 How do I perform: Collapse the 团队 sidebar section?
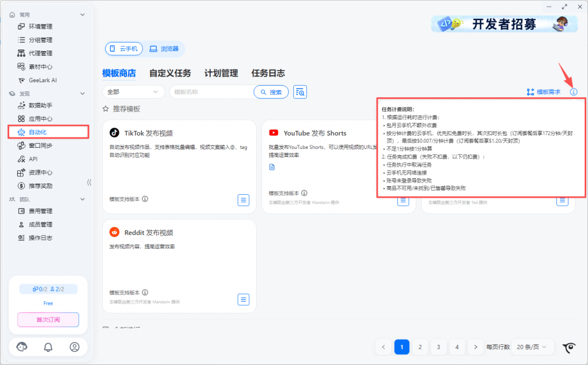click(x=82, y=199)
